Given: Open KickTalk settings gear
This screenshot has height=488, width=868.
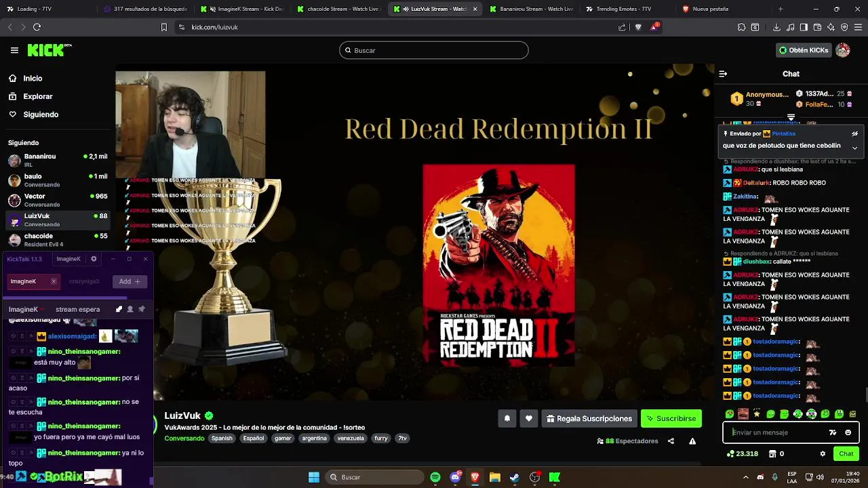Looking at the screenshot, I should pyautogui.click(x=94, y=259).
